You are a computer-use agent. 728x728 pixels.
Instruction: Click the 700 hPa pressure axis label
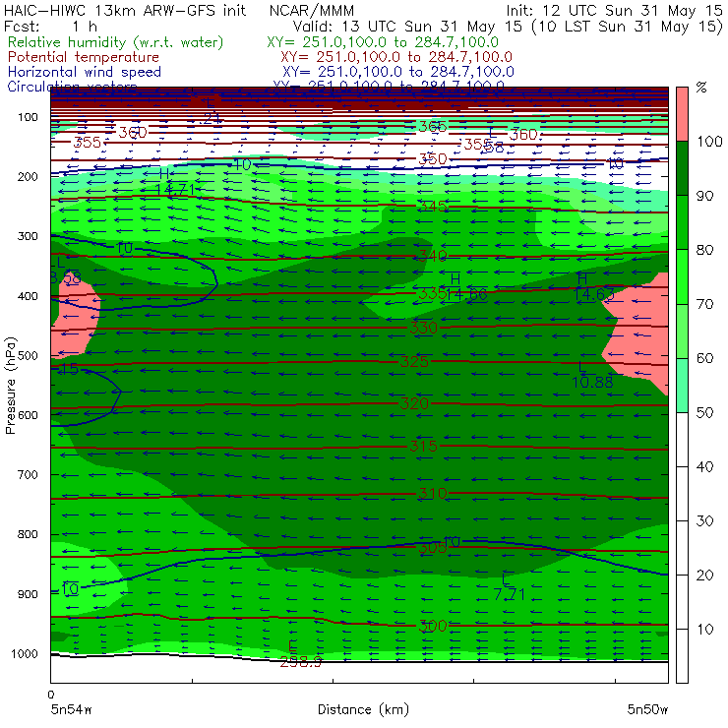coord(28,475)
